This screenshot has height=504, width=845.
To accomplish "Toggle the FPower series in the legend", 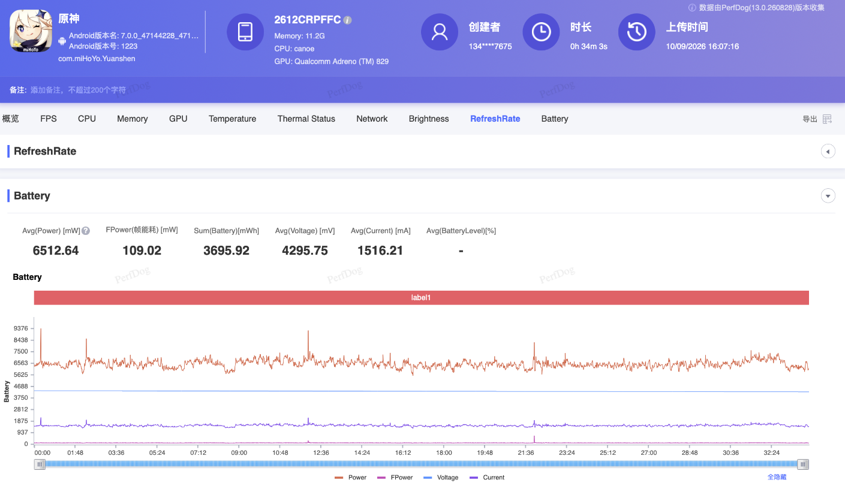I will pyautogui.click(x=395, y=478).
